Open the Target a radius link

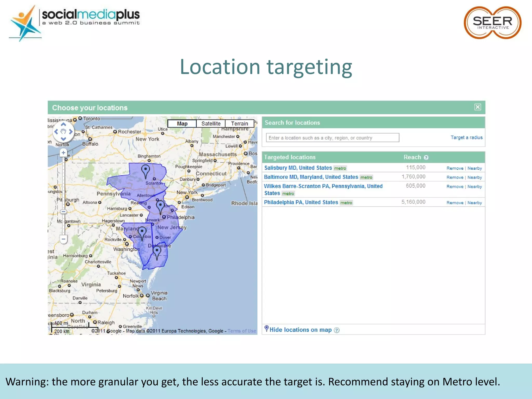(467, 137)
